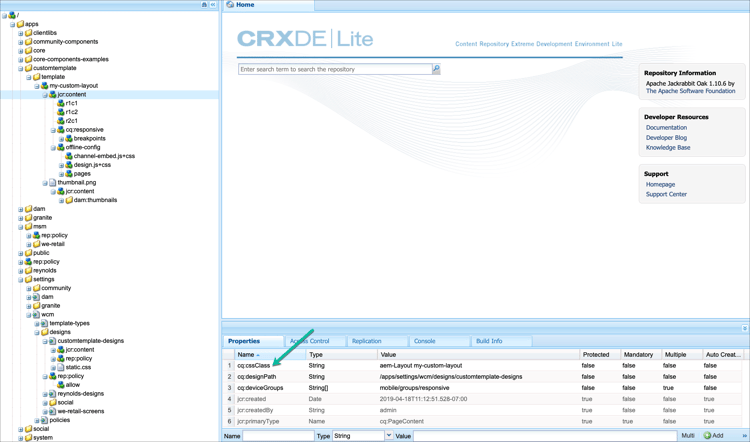Viewport: 750px width, 442px height.
Task: Collapse the apps folder
Action: pos(12,24)
